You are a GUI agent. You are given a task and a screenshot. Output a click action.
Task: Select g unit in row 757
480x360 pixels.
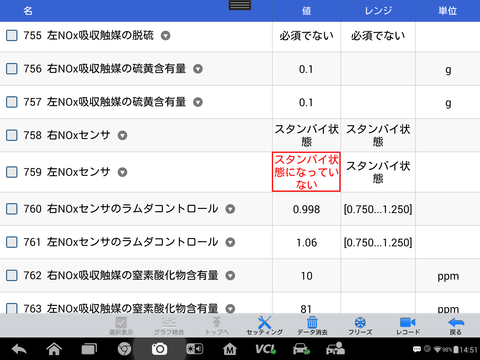pyautogui.click(x=448, y=103)
